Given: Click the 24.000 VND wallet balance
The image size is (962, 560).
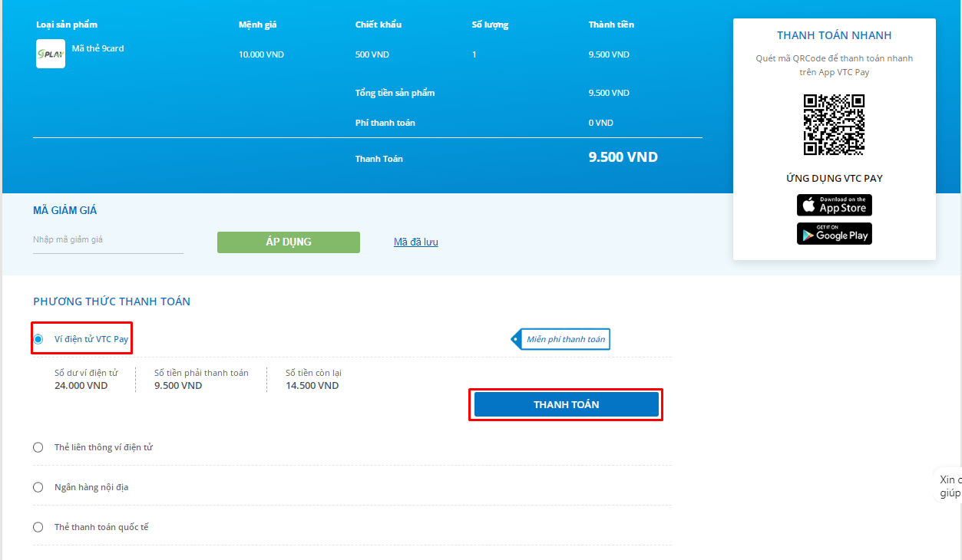Looking at the screenshot, I should 81,386.
